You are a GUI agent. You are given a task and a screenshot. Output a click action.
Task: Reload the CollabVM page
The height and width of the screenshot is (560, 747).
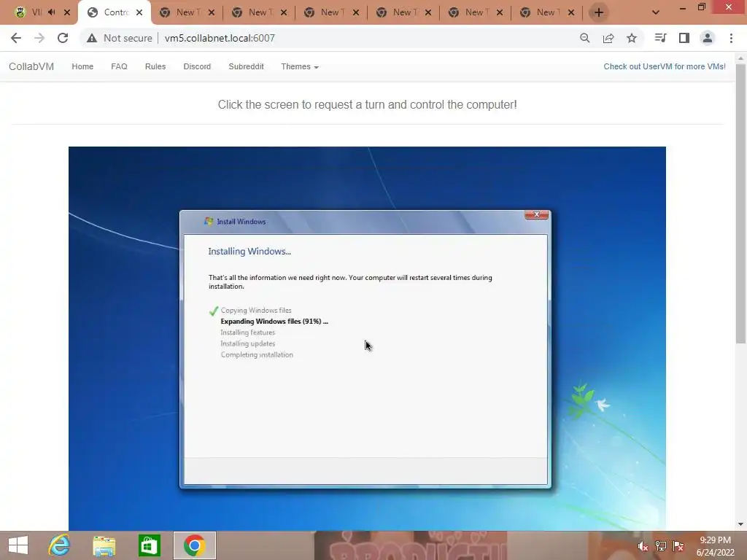coord(63,38)
